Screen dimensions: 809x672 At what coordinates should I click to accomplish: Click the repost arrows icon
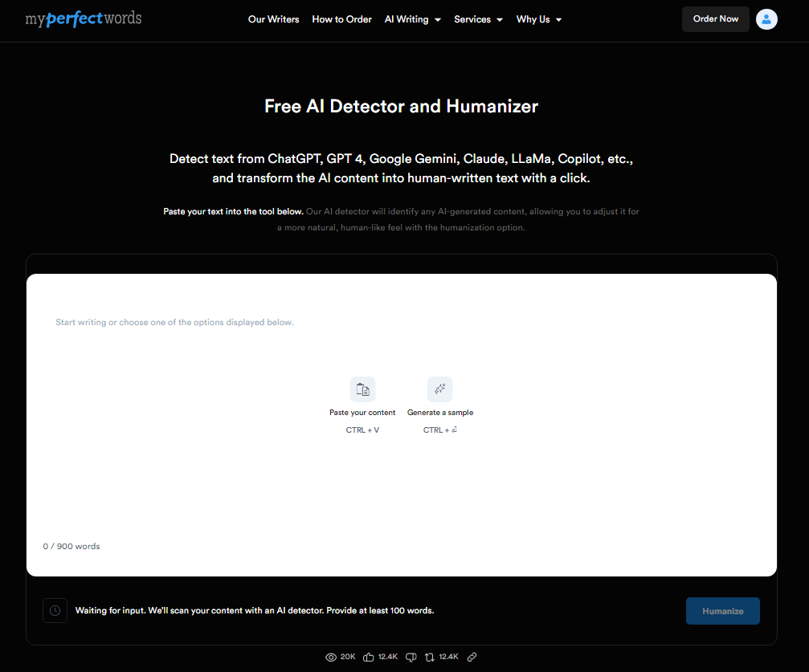click(x=430, y=657)
